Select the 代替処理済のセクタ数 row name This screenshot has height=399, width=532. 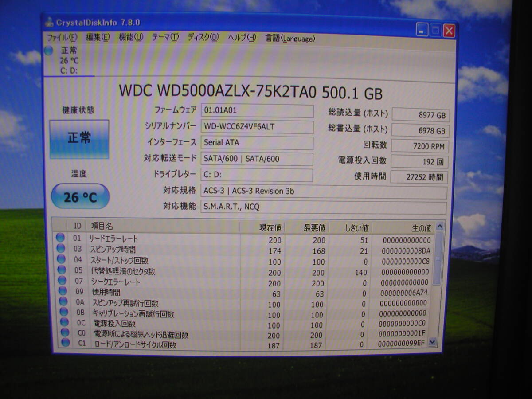click(x=123, y=271)
